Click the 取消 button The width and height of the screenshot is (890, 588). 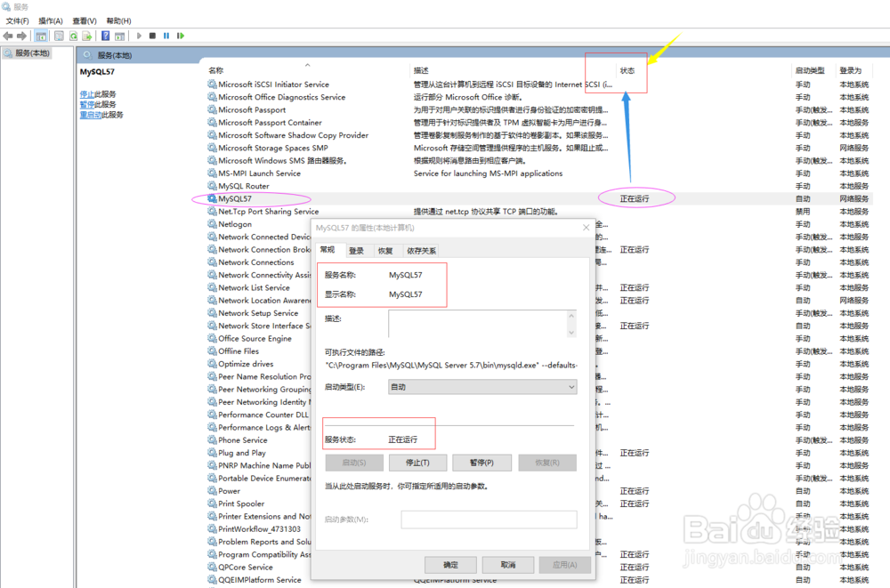point(508,565)
